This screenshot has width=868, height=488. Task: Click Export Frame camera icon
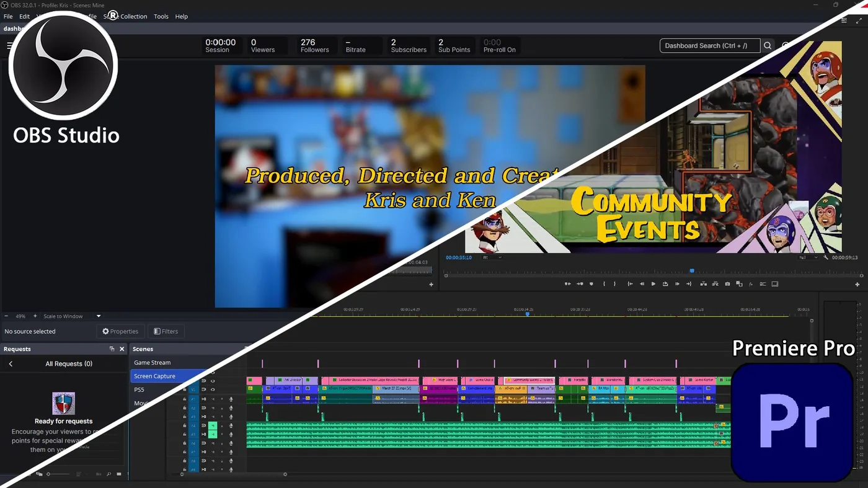pos(727,284)
